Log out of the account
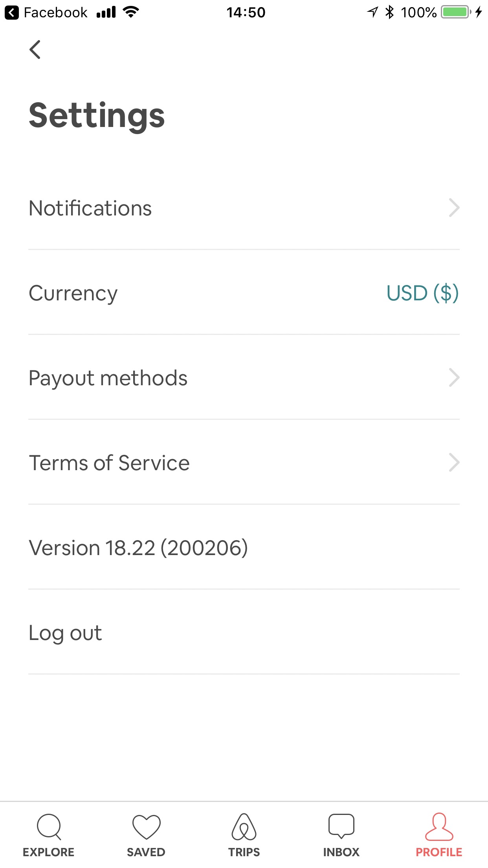The width and height of the screenshot is (488, 868). [66, 633]
